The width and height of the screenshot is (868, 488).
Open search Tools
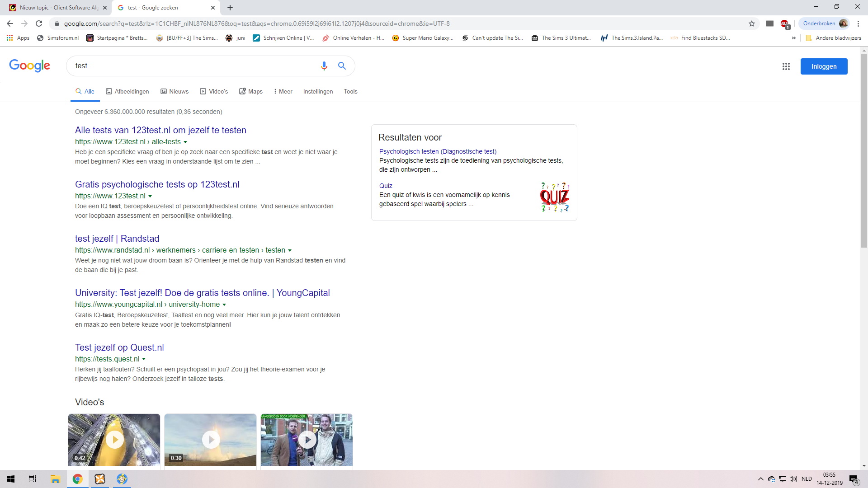pos(350,91)
